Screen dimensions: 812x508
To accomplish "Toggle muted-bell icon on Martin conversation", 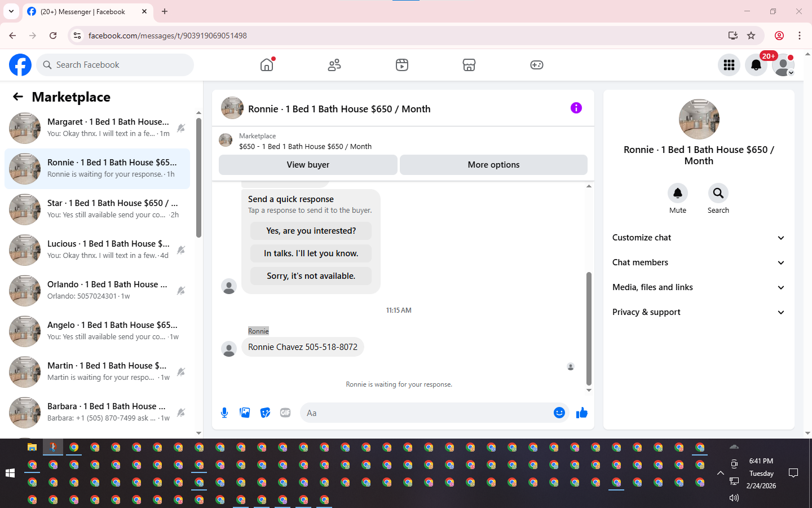I will 180,372.
